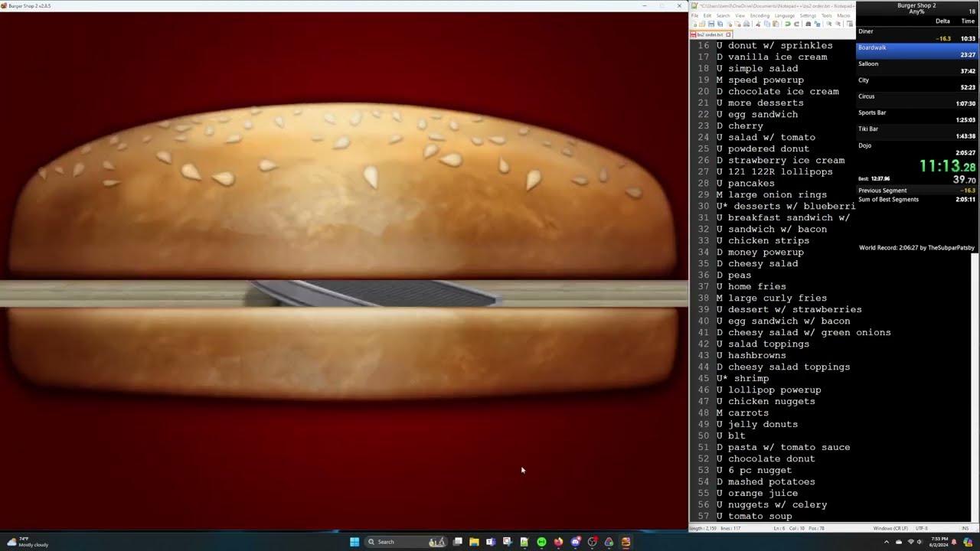980x551 pixels.
Task: Open the Macro menu in Notepad++
Action: click(844, 16)
